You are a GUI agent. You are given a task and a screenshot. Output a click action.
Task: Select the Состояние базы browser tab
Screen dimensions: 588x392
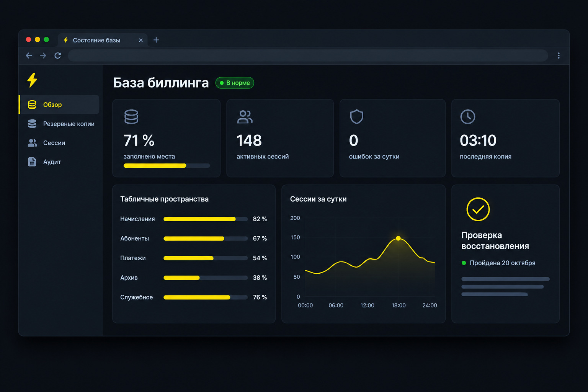click(x=103, y=40)
